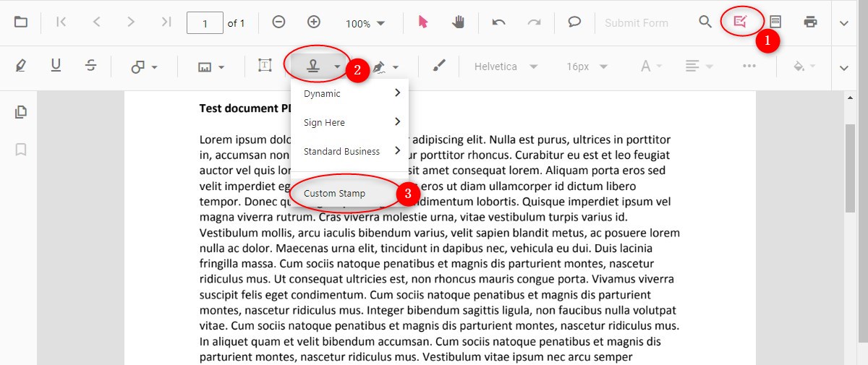Click the current page number field

[205, 23]
